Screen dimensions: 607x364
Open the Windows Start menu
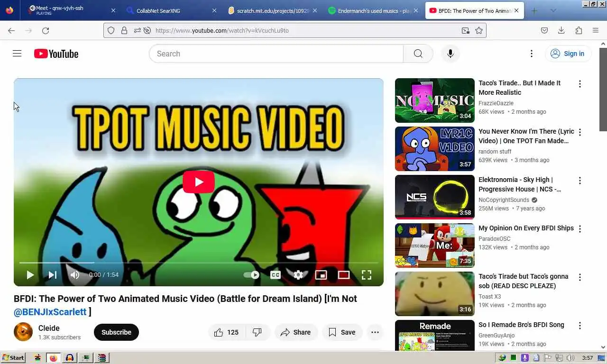[13, 358]
